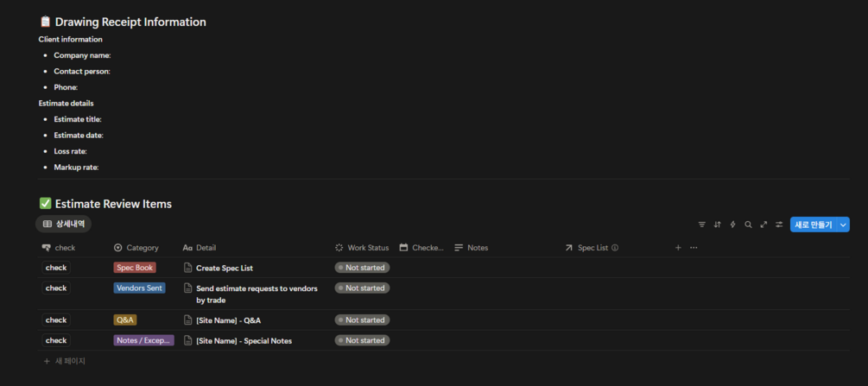868x386 pixels.
Task: Click page icon beside [Site Name] - Special Notes
Action: [x=187, y=340]
